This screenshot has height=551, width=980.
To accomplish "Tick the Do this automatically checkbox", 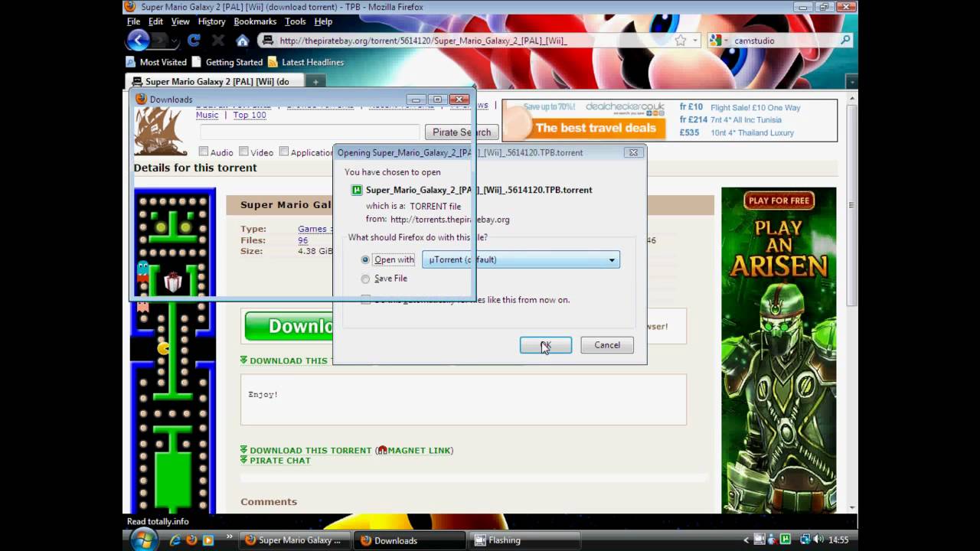I will tap(365, 299).
